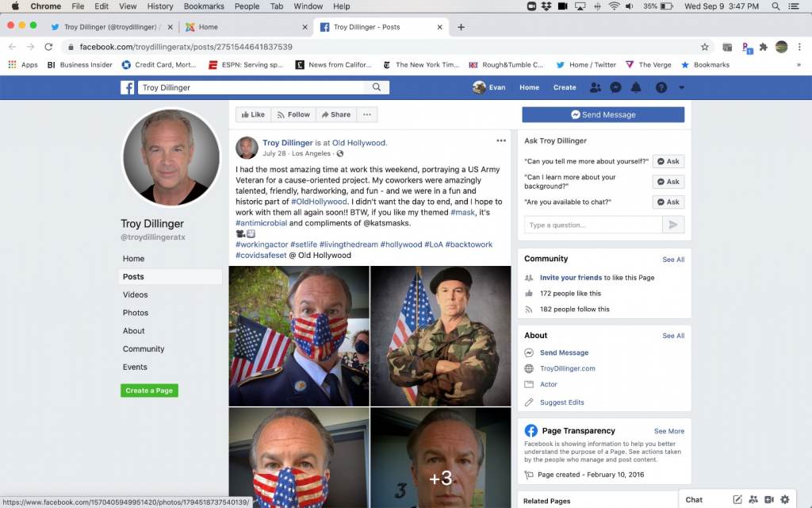
Task: Start a video room from Chat bar
Action: 768,499
